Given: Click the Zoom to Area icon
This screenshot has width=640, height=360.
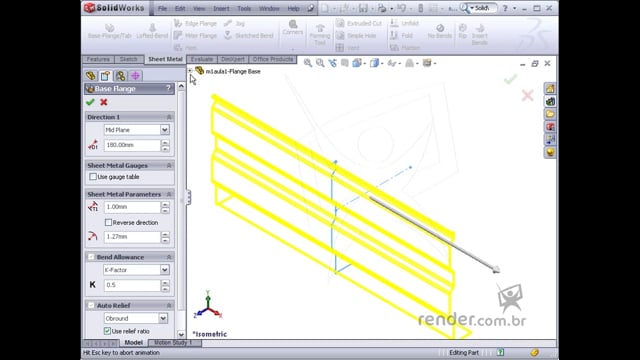Looking at the screenshot, I should [x=320, y=63].
